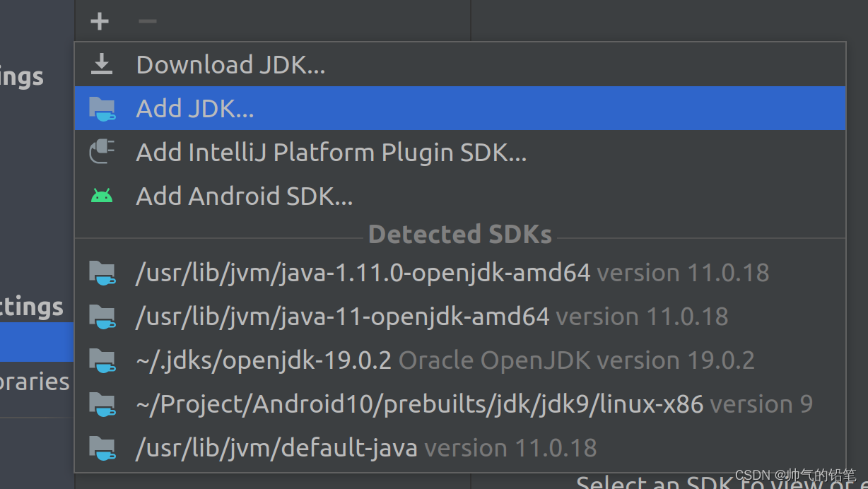Select the java-1.11.0-openjdk-amd64 detected SDK

point(363,273)
